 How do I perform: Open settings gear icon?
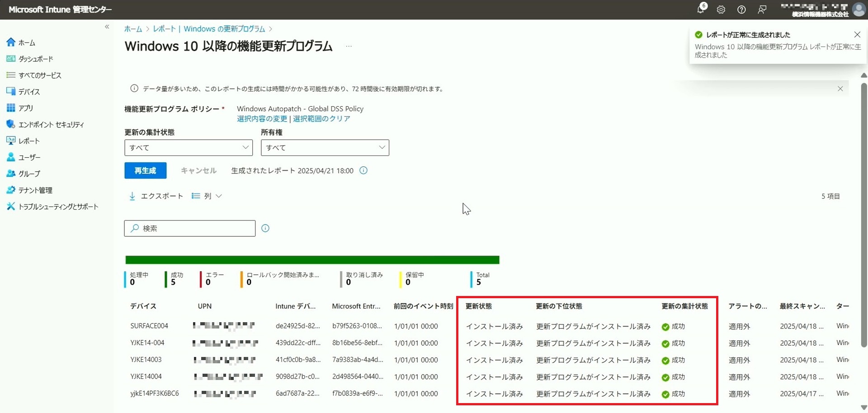pyautogui.click(x=721, y=9)
